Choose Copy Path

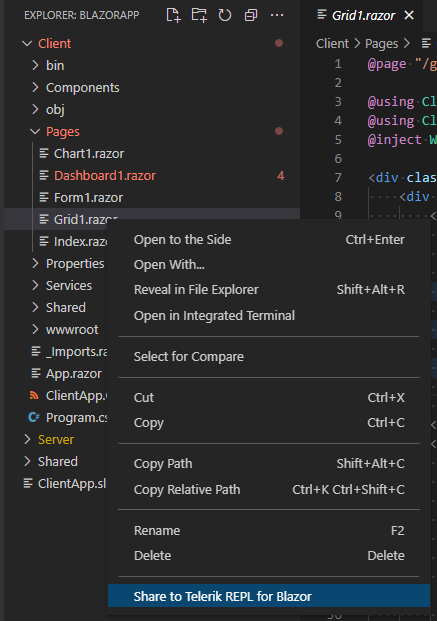[269, 463]
